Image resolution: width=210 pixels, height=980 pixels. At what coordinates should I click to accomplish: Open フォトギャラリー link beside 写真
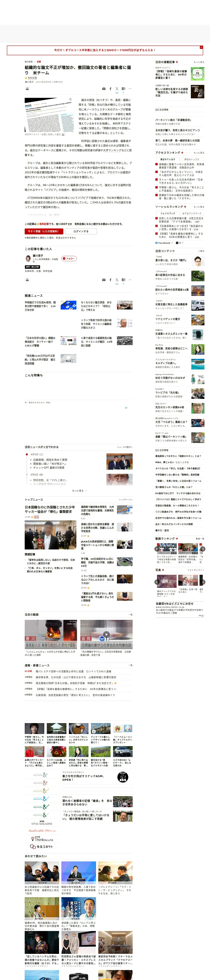click(x=196, y=570)
